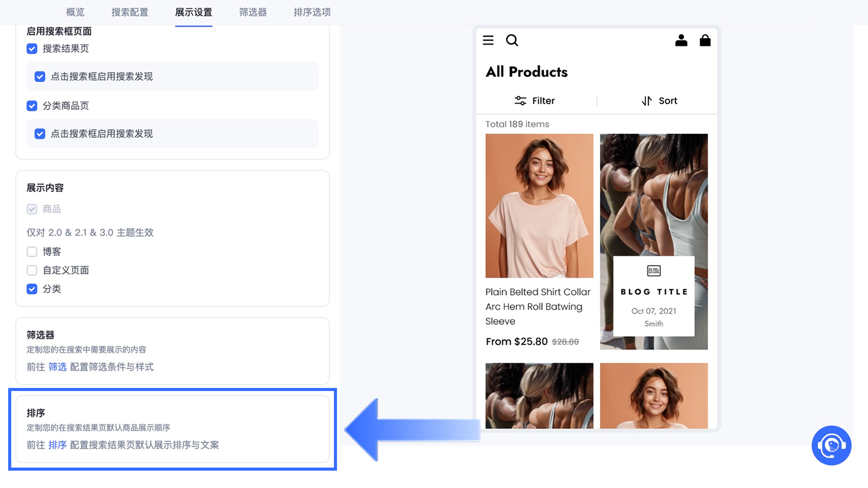The image size is (868, 488).
Task: Click the 启用搜索框页面 section heading
Action: [59, 31]
